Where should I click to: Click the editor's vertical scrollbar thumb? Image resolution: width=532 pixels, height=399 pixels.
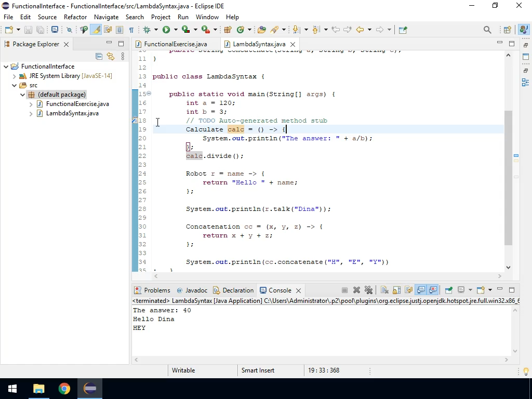pos(508,177)
